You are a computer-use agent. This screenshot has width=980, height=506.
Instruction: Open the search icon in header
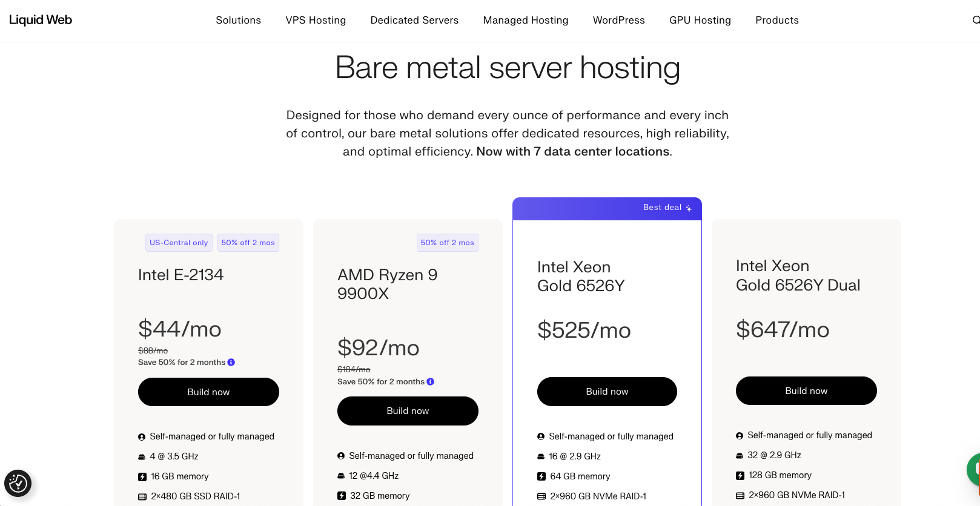976,20
